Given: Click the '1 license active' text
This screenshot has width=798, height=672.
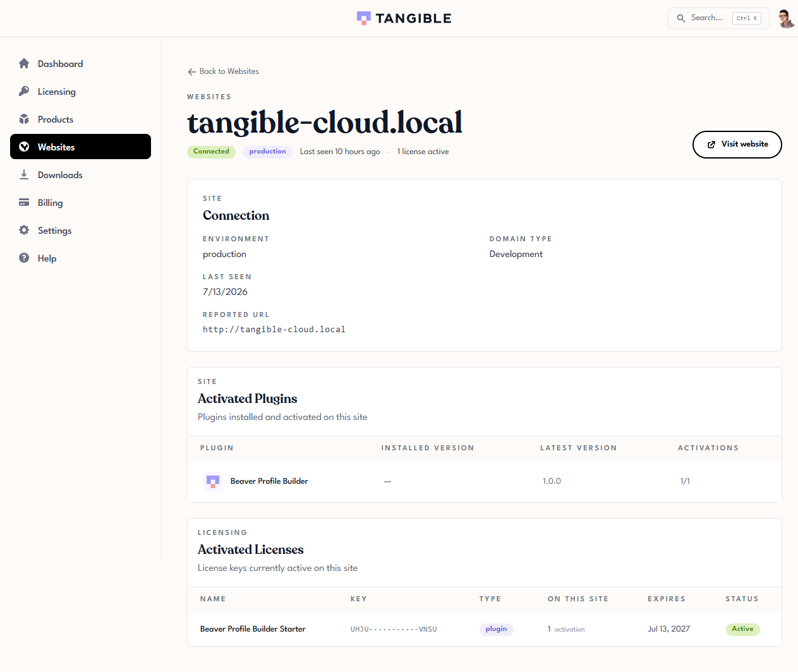Looking at the screenshot, I should pyautogui.click(x=423, y=152).
